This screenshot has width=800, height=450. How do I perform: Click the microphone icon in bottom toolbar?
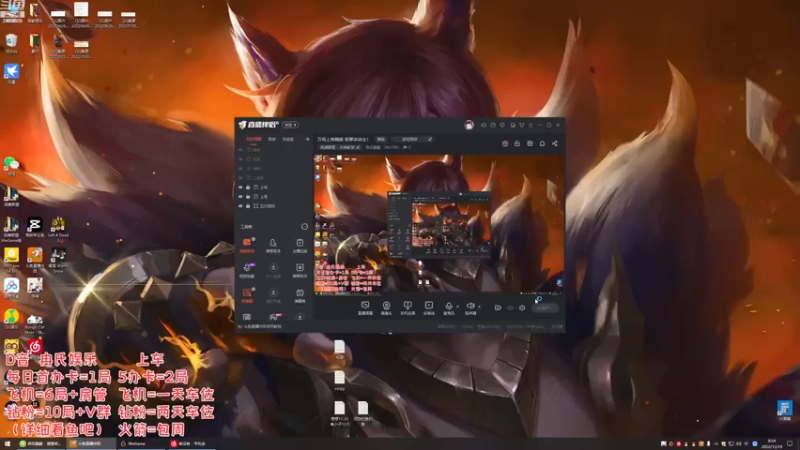[448, 307]
